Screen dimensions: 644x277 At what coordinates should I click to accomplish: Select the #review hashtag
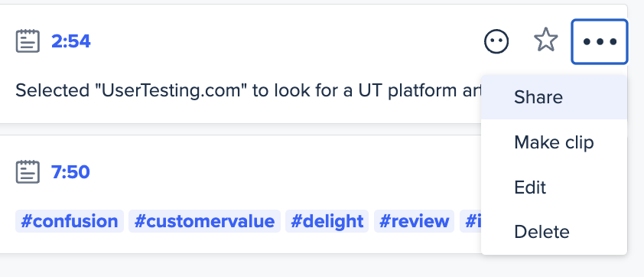tap(414, 221)
